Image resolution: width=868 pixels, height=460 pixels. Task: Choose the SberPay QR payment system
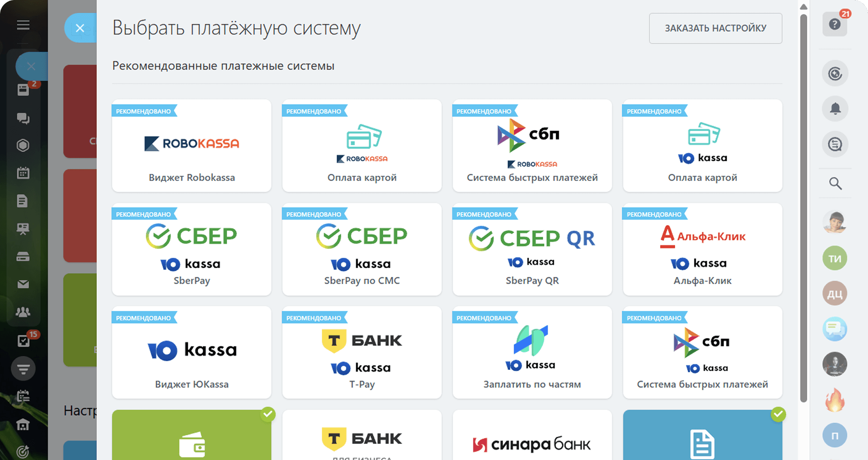(532, 249)
